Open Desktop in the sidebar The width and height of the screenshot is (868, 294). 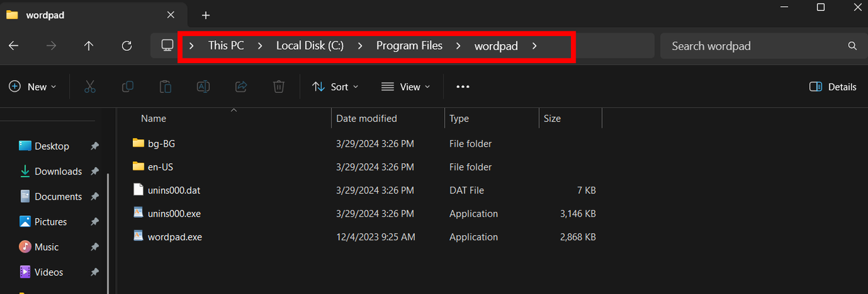tap(52, 146)
